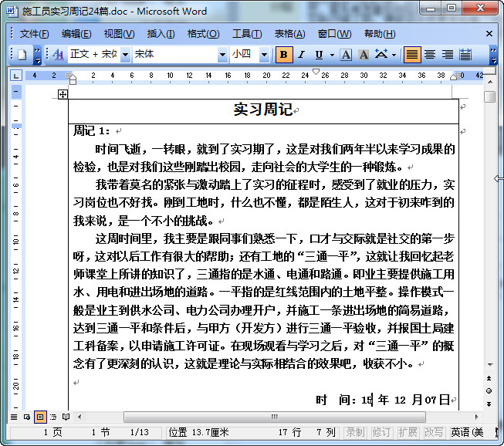Click the 实习周记 title text
Image resolution: width=504 pixels, height=446 pixels.
263,110
